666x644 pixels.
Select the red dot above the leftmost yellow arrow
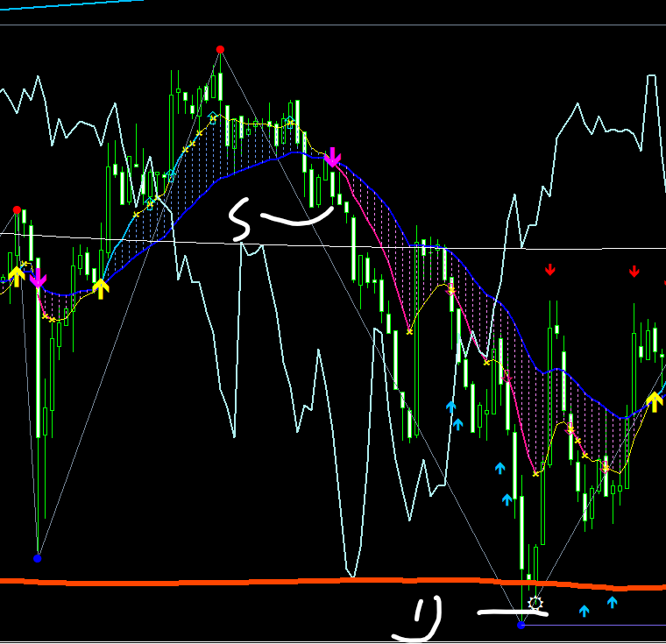pos(17,210)
